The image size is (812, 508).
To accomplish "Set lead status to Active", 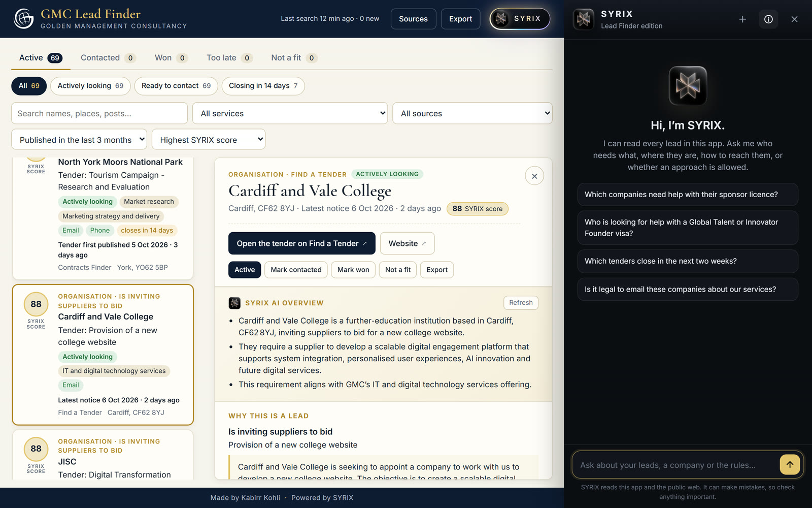I will tap(245, 270).
